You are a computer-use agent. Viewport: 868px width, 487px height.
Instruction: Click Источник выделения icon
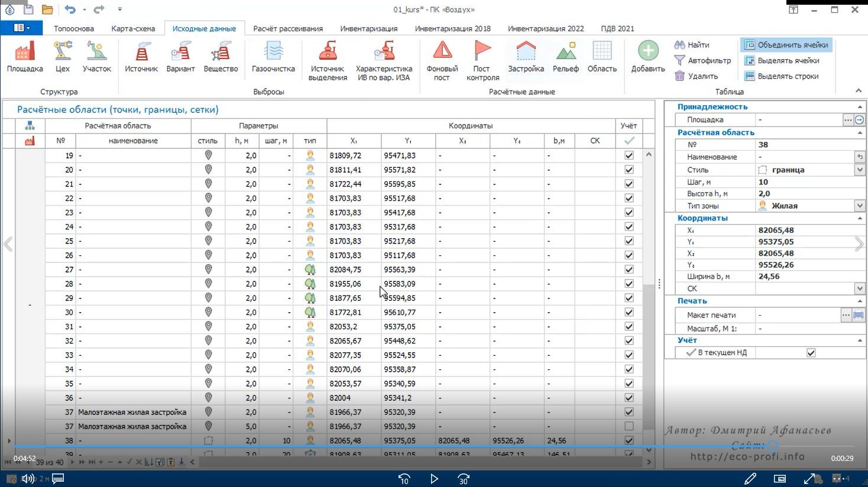tap(328, 60)
